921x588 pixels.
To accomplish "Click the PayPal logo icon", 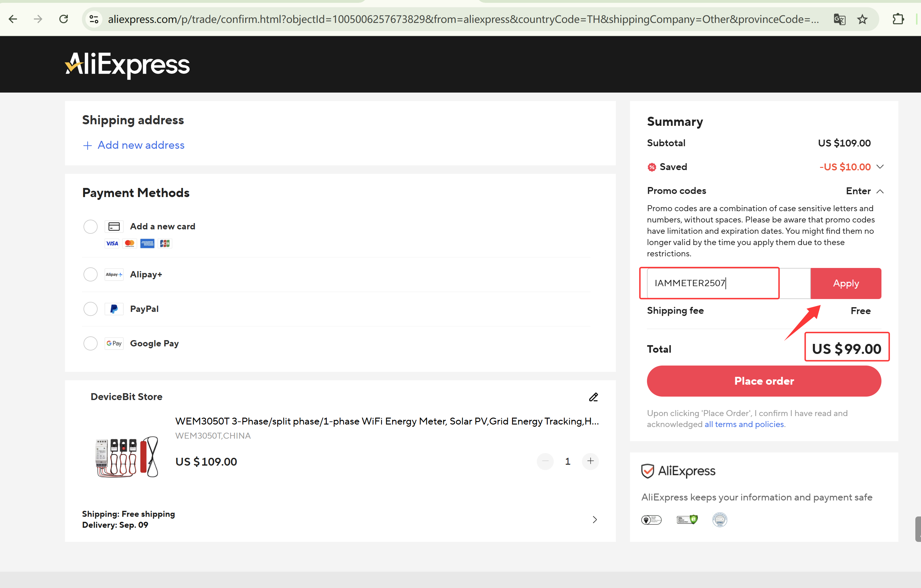I will [x=114, y=309].
